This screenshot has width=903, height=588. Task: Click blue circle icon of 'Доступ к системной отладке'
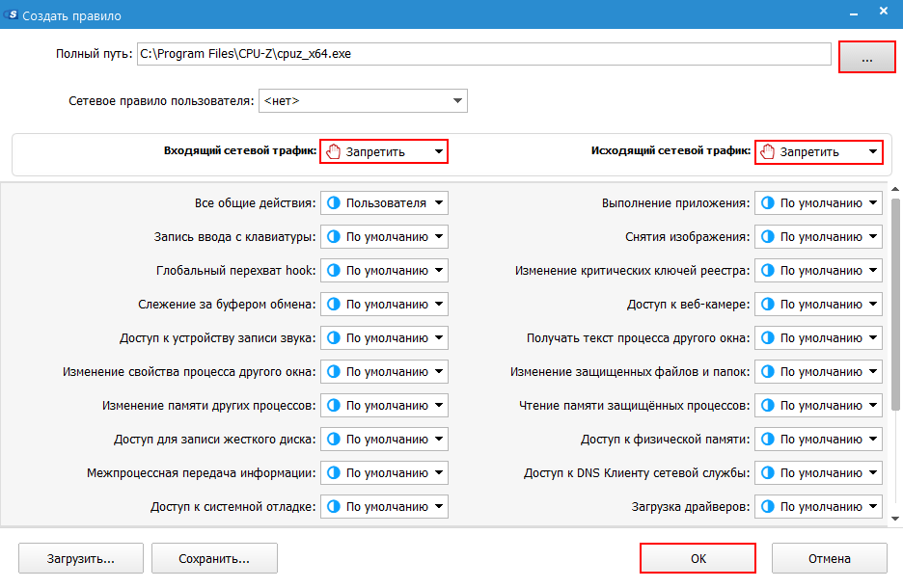pos(334,507)
